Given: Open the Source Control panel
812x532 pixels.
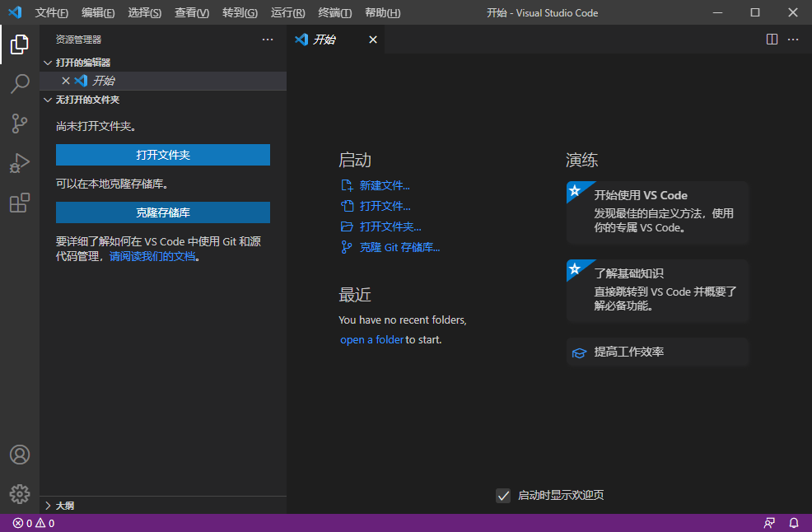Looking at the screenshot, I should [x=20, y=124].
